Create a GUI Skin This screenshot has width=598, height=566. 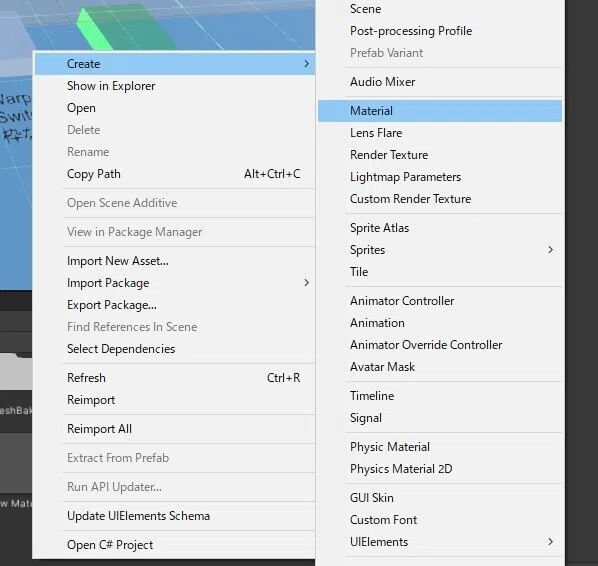coord(440,498)
